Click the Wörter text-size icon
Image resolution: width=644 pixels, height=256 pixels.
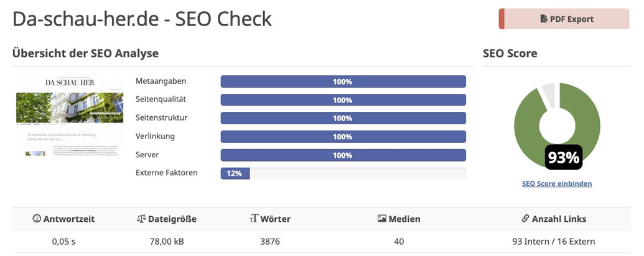tap(253, 219)
